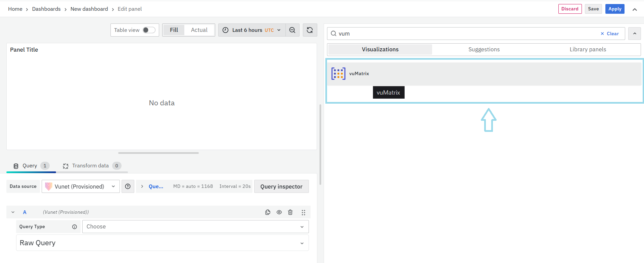Duplicate query A using the copy icon

268,212
